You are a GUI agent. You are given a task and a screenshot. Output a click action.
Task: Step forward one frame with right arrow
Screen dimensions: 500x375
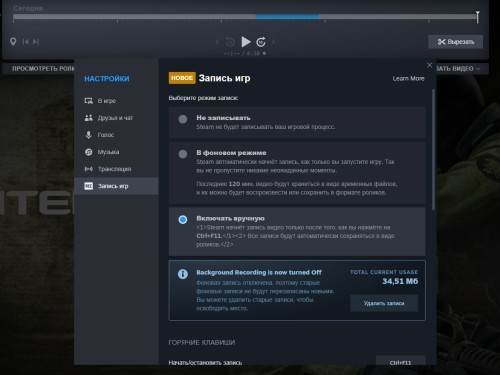pos(274,42)
